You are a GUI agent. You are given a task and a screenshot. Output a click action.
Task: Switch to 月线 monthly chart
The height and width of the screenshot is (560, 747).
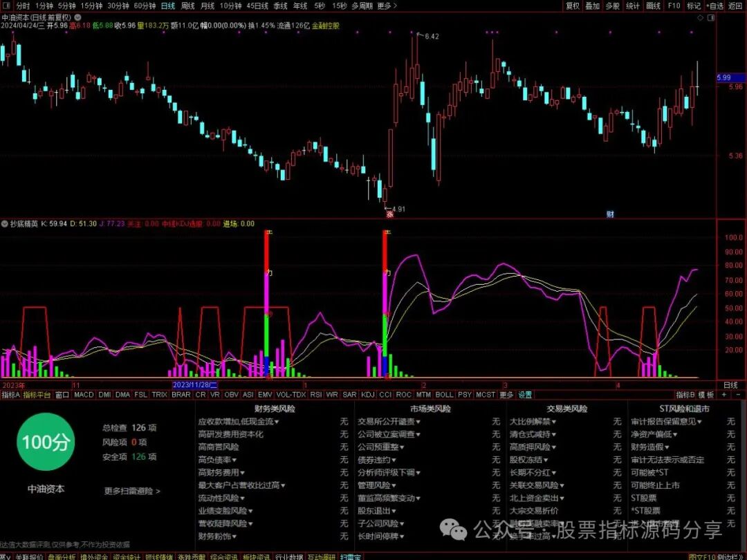point(207,6)
